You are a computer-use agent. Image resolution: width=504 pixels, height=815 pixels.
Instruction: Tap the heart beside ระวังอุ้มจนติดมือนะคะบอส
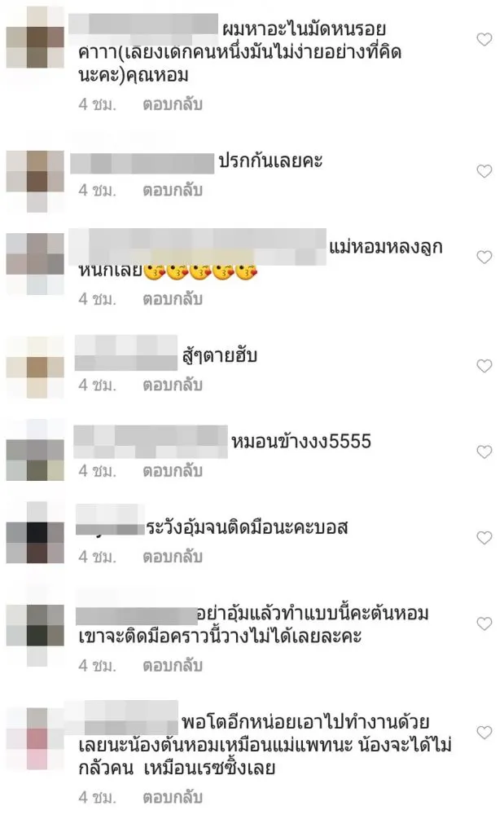pos(484,538)
